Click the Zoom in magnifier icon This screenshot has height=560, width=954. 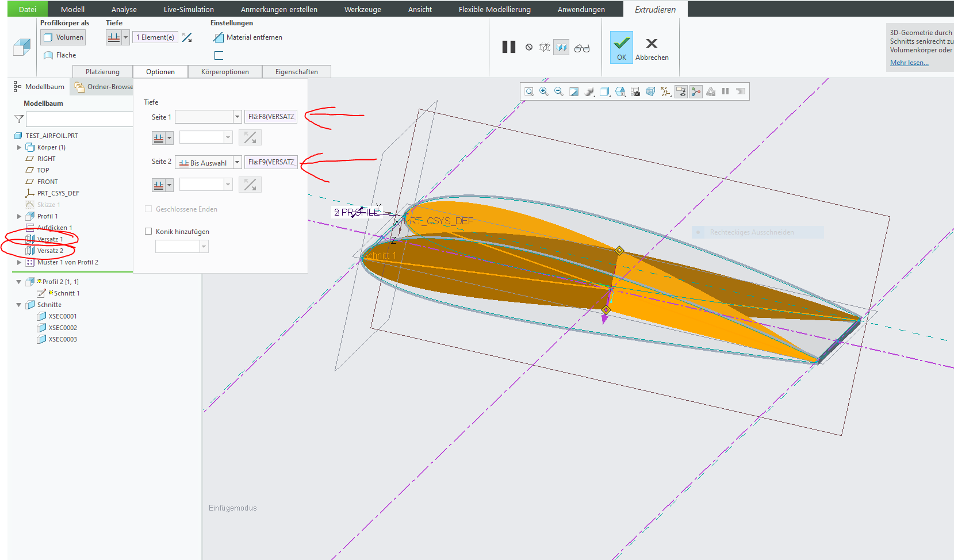pyautogui.click(x=544, y=91)
